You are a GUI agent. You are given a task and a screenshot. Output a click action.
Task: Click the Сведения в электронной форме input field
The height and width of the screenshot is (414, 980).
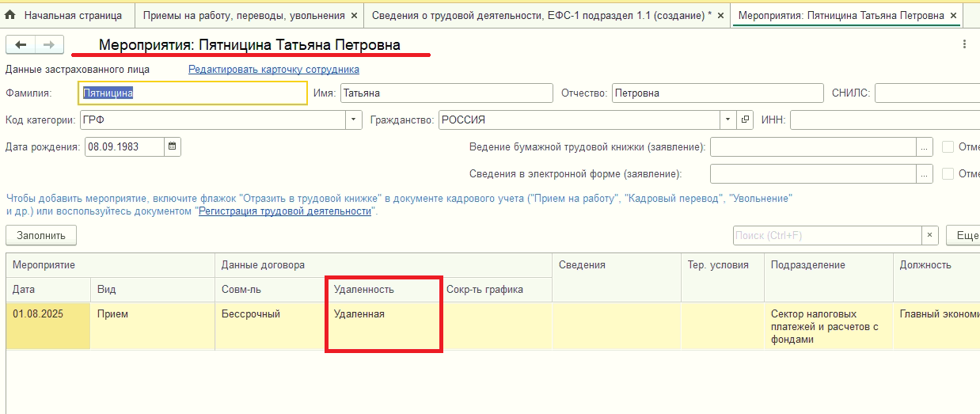(813, 173)
